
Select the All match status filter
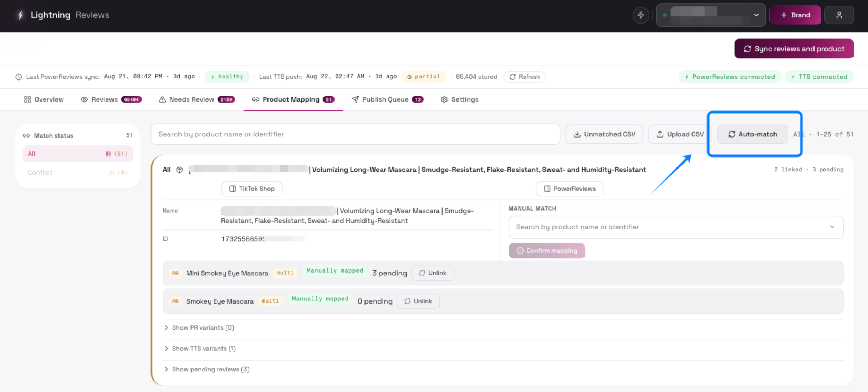pos(77,154)
